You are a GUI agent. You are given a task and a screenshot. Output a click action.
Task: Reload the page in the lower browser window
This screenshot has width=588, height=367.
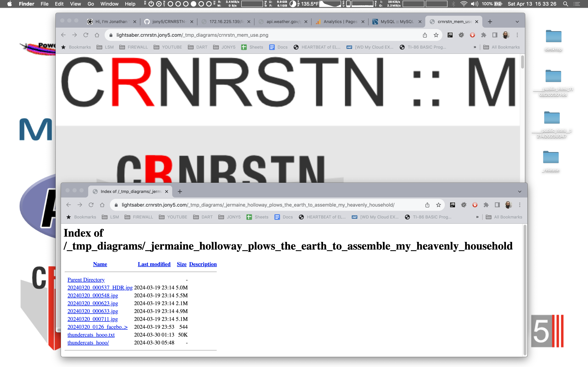(x=91, y=205)
